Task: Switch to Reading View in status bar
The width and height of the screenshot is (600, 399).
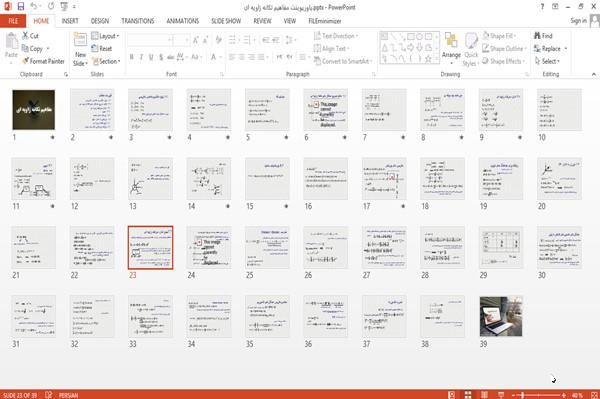Action: point(484,395)
